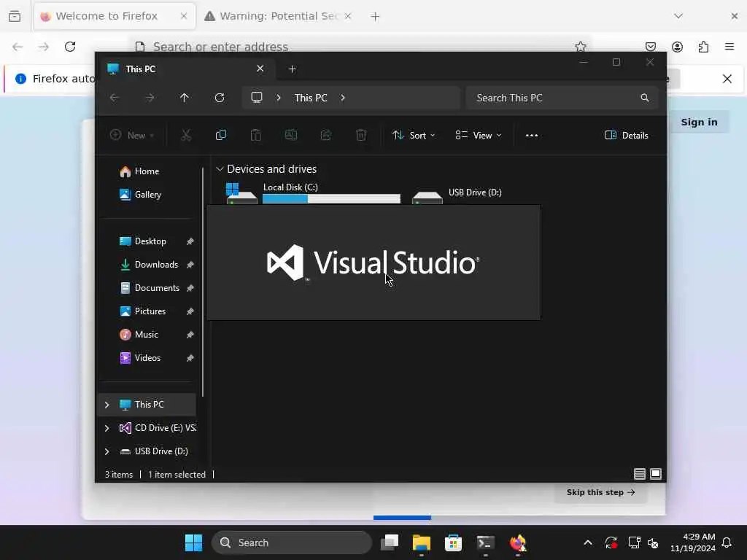The image size is (747, 560).
Task: Open Gallery in navigation pane
Action: pyautogui.click(x=147, y=194)
